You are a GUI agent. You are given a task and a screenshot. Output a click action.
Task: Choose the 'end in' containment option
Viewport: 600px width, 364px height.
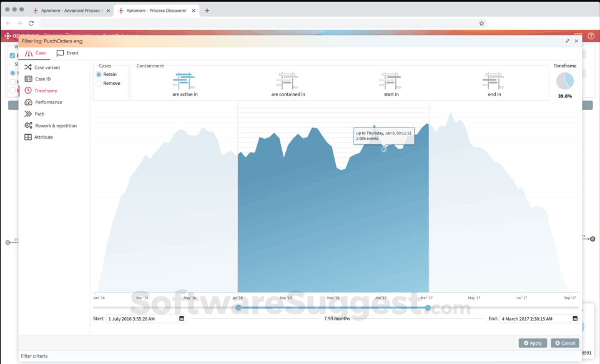pyautogui.click(x=493, y=82)
